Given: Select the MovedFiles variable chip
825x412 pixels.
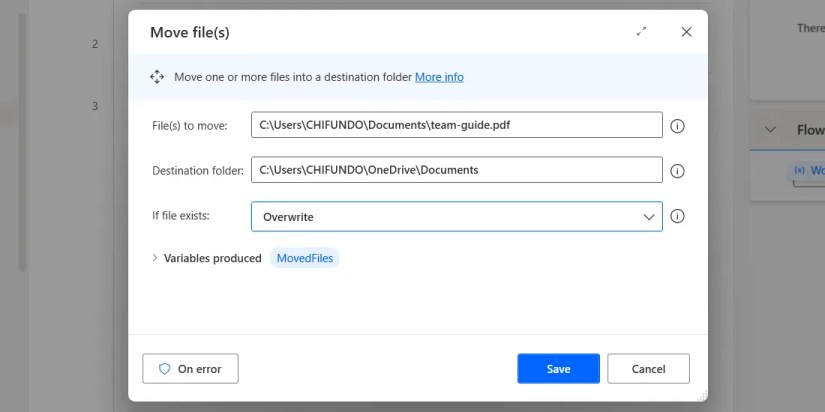Looking at the screenshot, I should pos(305,258).
